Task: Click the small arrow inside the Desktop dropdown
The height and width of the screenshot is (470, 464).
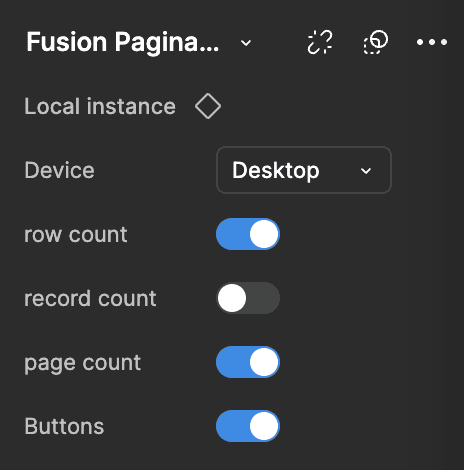Action: pos(366,171)
